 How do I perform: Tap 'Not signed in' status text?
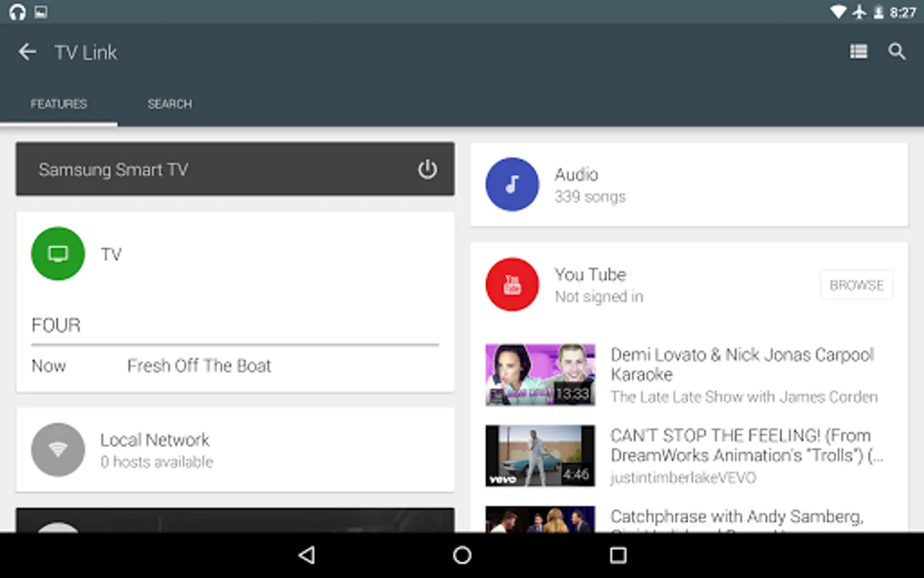pos(599,297)
